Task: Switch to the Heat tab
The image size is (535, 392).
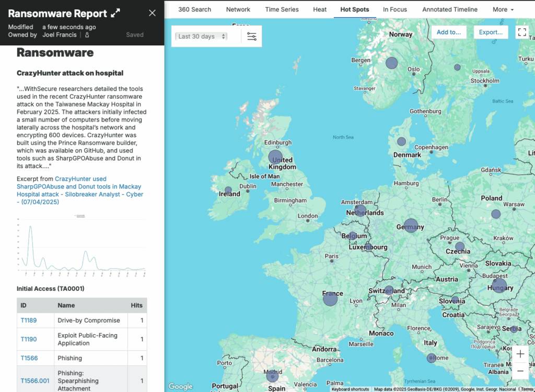Action: coord(320,9)
